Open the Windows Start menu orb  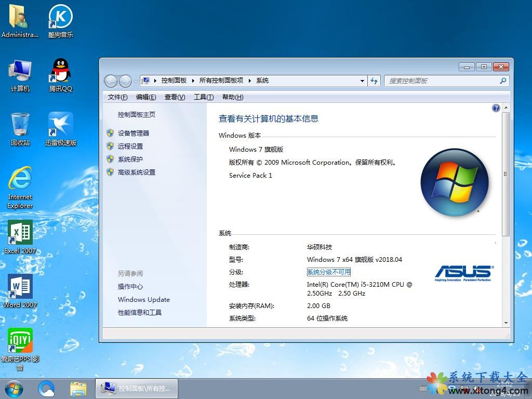[14, 389]
